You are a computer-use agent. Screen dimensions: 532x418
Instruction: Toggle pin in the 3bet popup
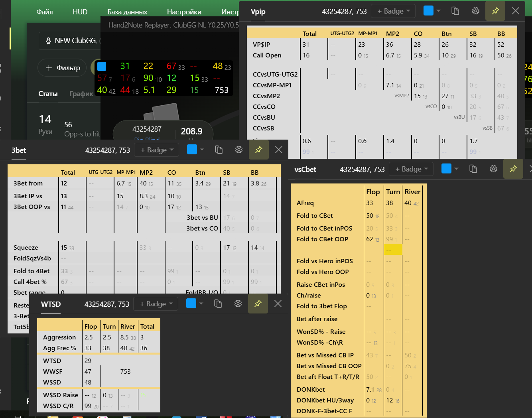[x=258, y=150]
